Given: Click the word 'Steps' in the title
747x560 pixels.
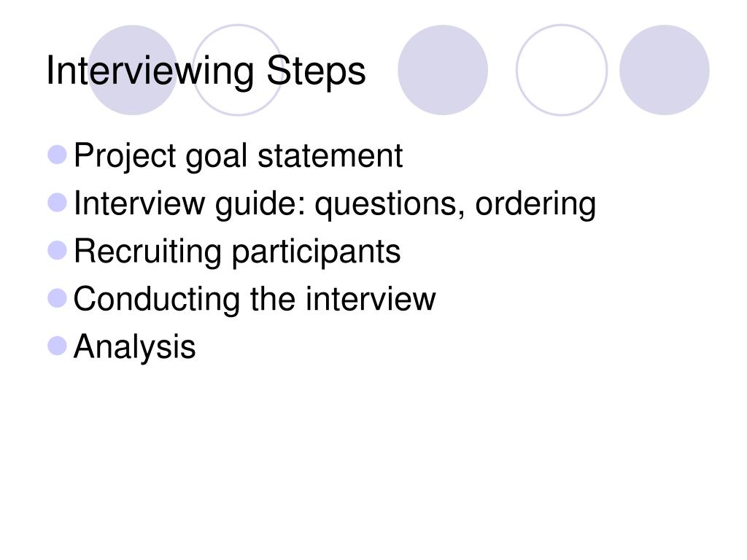Looking at the screenshot, I should (x=317, y=71).
